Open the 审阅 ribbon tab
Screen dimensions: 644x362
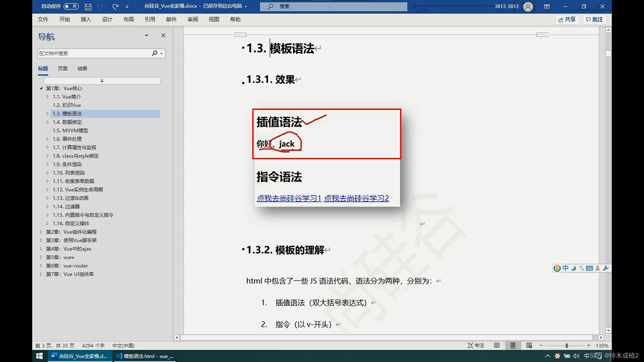click(x=193, y=19)
